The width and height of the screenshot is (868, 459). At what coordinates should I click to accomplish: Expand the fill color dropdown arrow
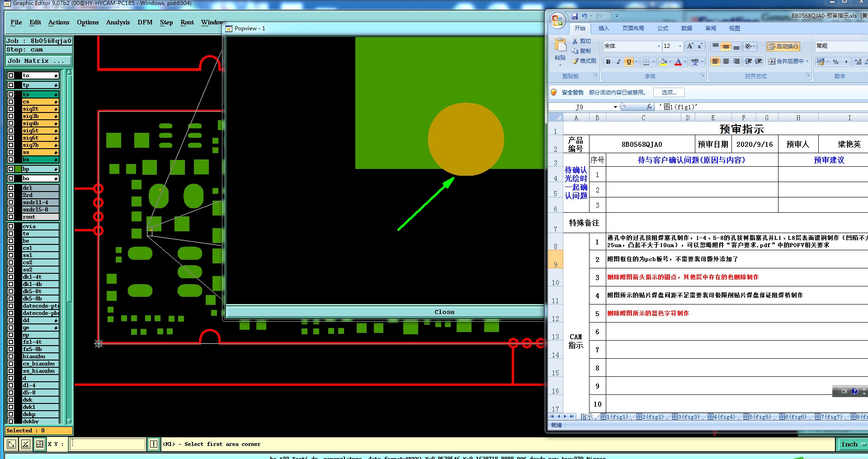(670, 62)
